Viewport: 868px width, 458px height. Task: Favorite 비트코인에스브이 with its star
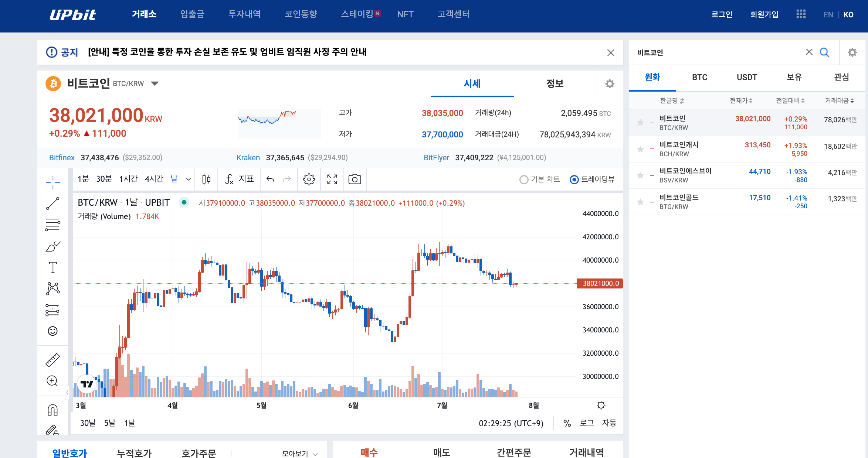[x=641, y=175]
